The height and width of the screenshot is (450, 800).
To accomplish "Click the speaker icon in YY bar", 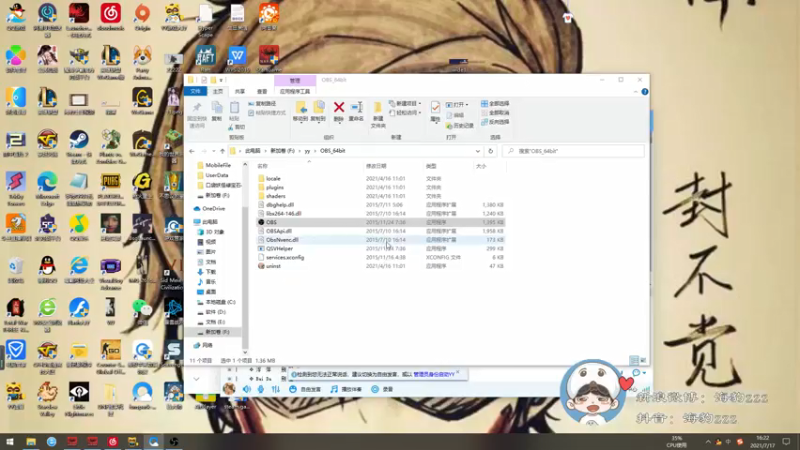I will pos(246,389).
